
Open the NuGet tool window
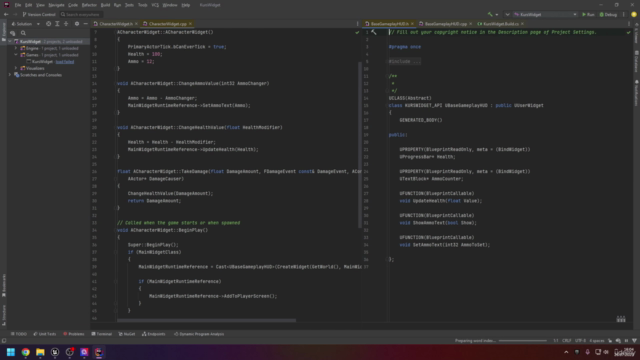(x=127, y=334)
